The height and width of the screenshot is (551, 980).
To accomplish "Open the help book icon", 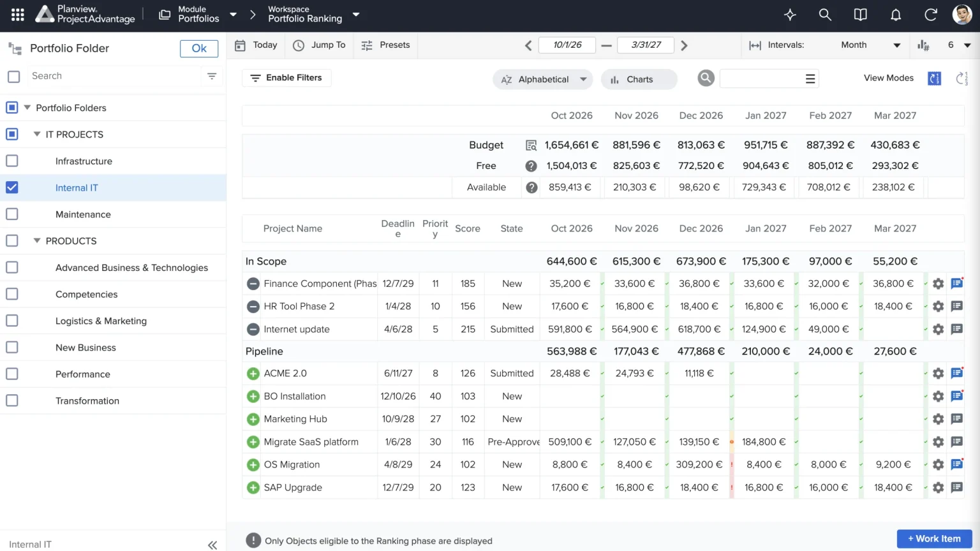I will tap(861, 15).
